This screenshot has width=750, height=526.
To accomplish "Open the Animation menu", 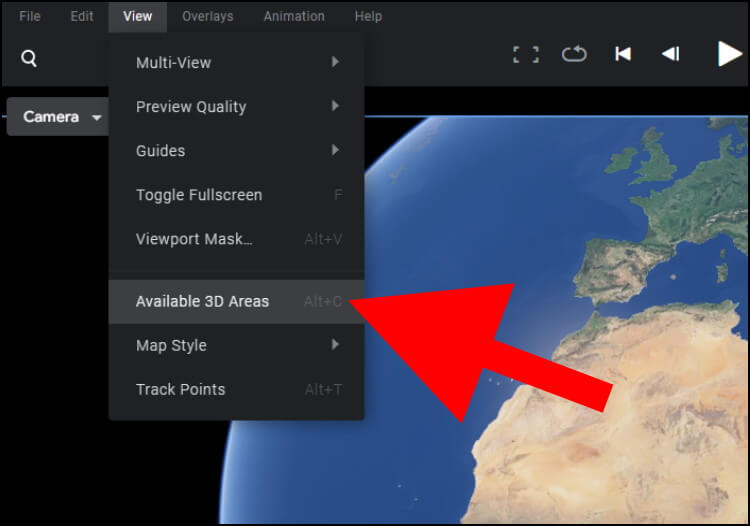I will coord(294,16).
